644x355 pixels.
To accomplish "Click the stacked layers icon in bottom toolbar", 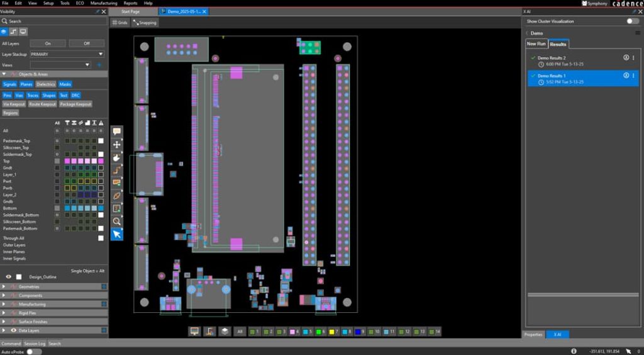I will coord(225,331).
